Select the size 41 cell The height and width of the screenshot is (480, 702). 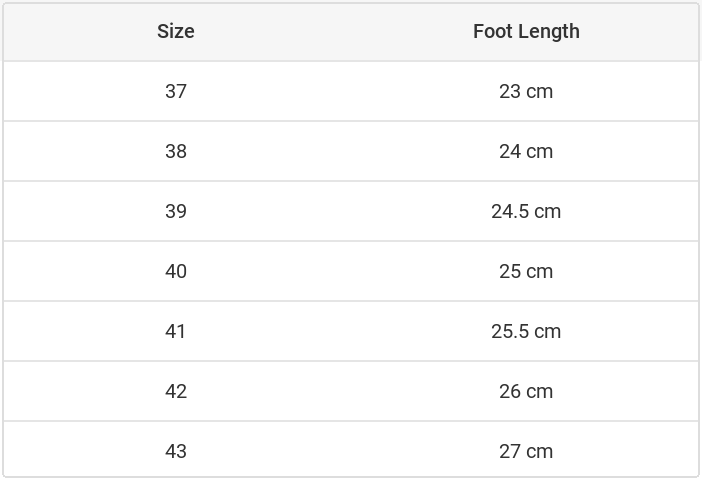pyautogui.click(x=176, y=331)
